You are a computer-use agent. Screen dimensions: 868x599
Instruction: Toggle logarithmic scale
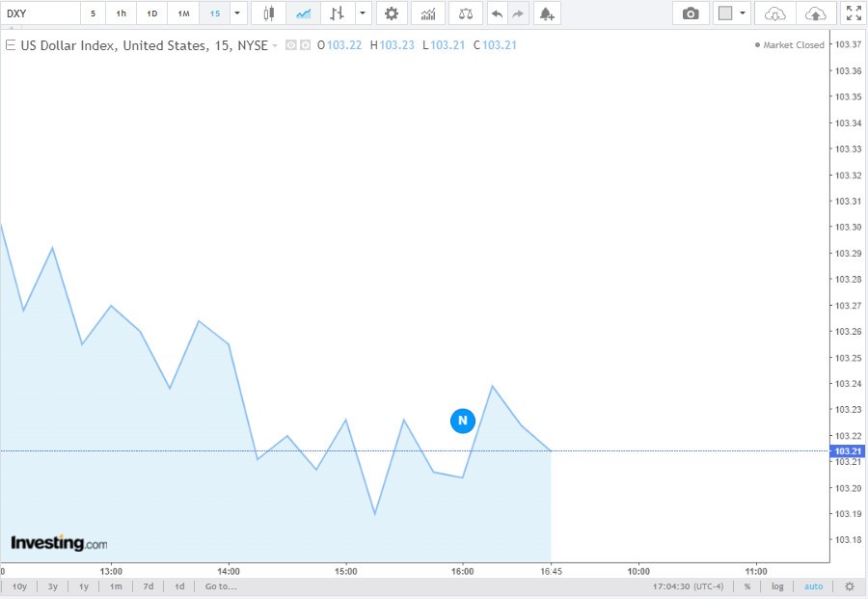(778, 586)
